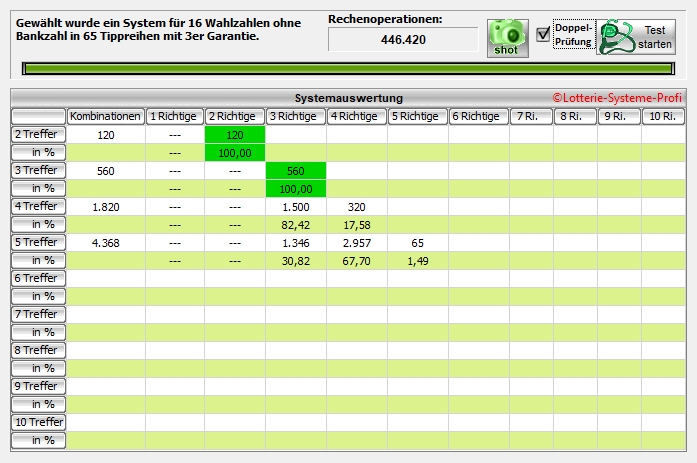Click the green camera shot icon
Image resolution: width=697 pixels, height=463 pixels.
[x=508, y=37]
